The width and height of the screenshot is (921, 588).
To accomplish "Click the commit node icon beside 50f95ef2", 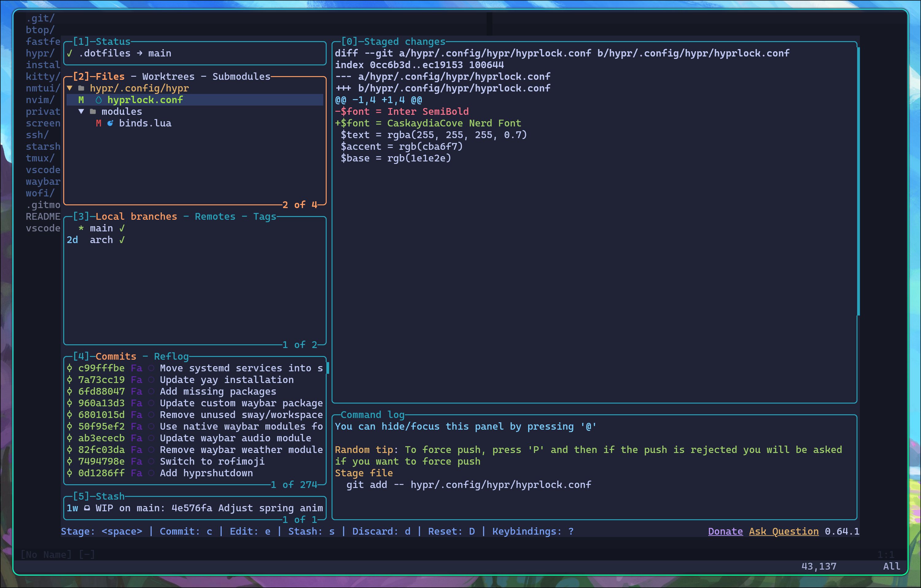I will [x=70, y=427].
